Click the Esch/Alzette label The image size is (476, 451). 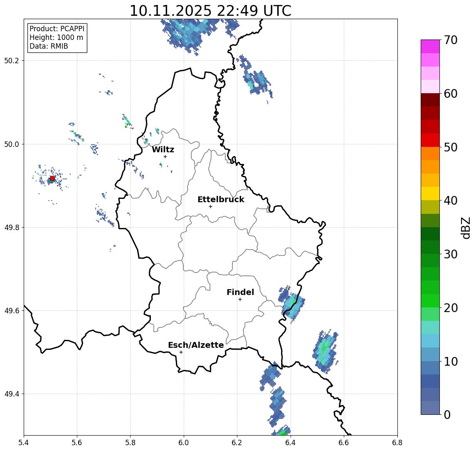tap(196, 345)
